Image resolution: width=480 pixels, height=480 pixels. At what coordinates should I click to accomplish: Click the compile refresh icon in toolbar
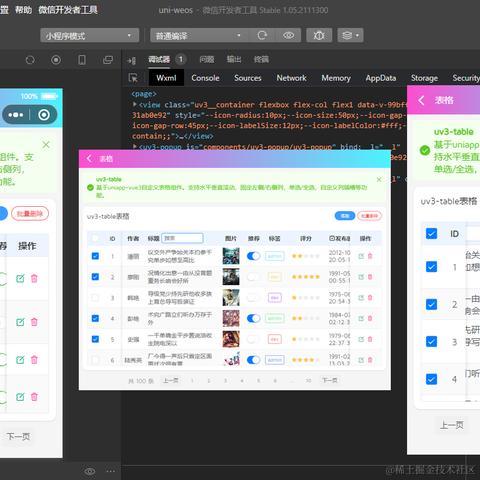(x=262, y=35)
